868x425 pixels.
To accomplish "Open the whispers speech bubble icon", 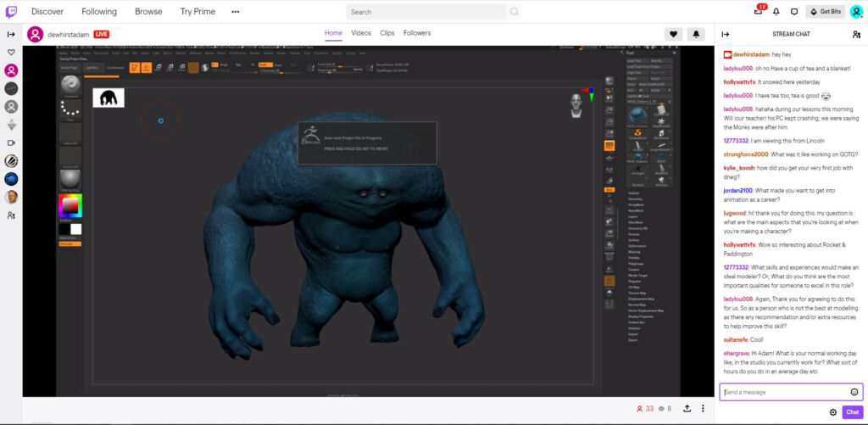I will [793, 12].
